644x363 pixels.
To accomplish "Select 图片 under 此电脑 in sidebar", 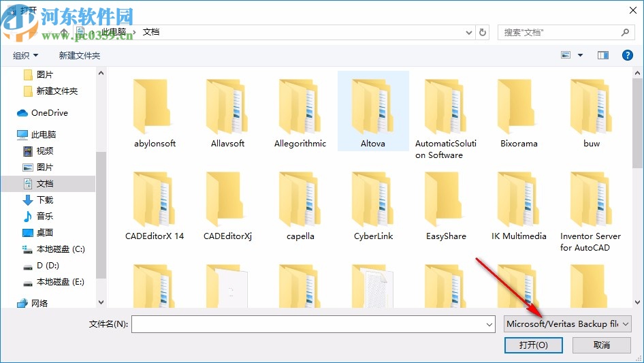I will pos(44,168).
